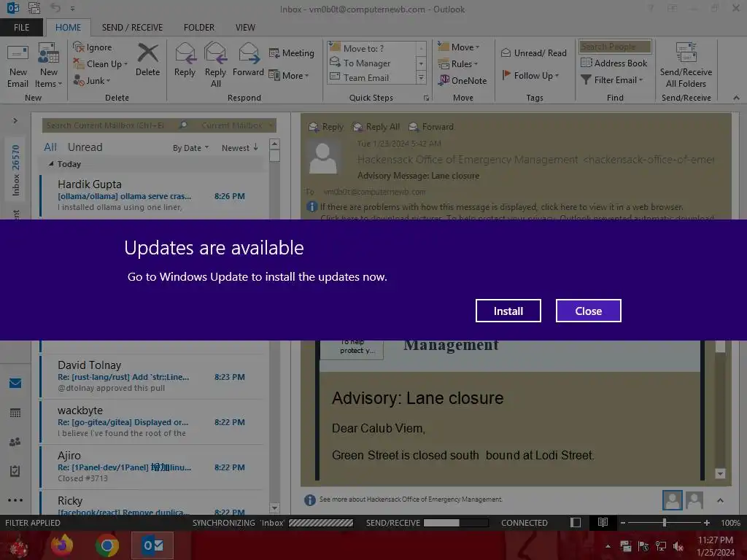This screenshot has height=560, width=747.
Task: Switch to Reading view in status bar
Action: [603, 522]
